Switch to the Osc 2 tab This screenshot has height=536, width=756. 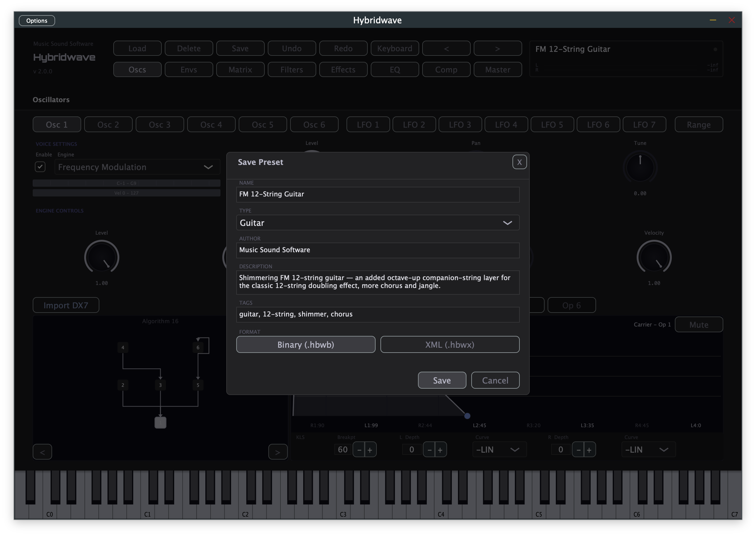[x=108, y=124]
